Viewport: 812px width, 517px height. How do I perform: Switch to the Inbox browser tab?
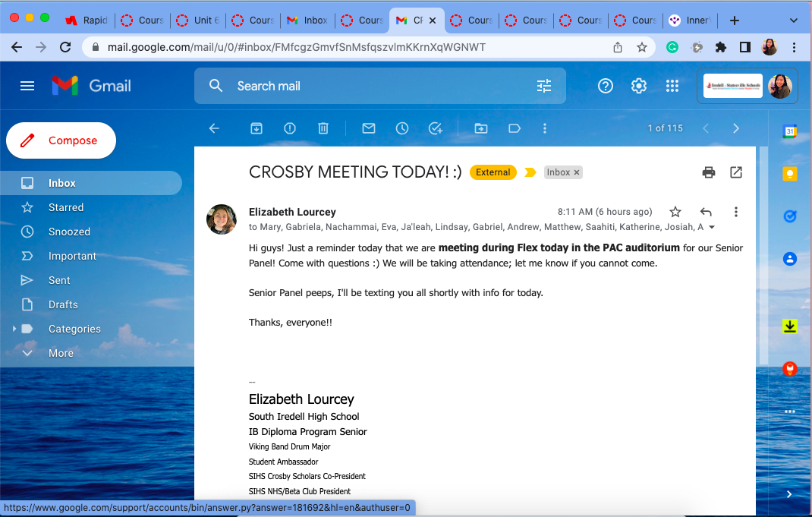click(x=307, y=20)
